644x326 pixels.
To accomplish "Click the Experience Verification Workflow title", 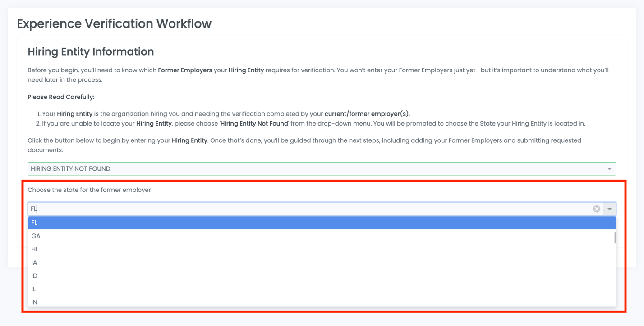I will (x=114, y=23).
